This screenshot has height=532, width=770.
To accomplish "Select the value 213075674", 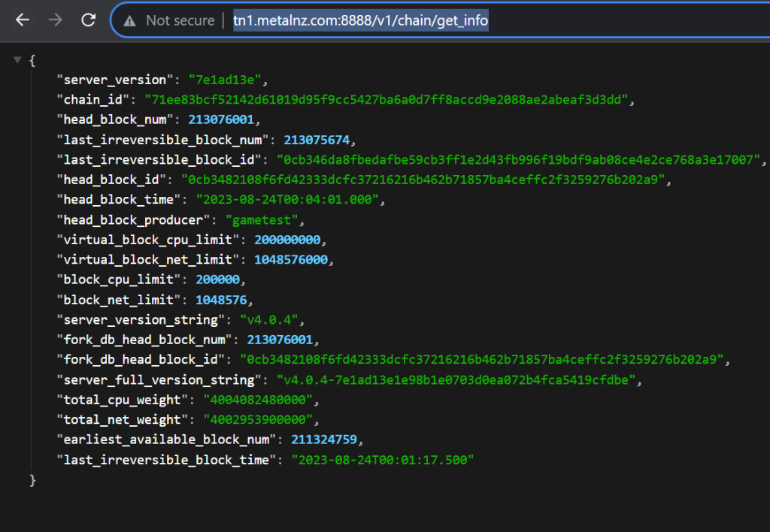I will pyautogui.click(x=317, y=140).
